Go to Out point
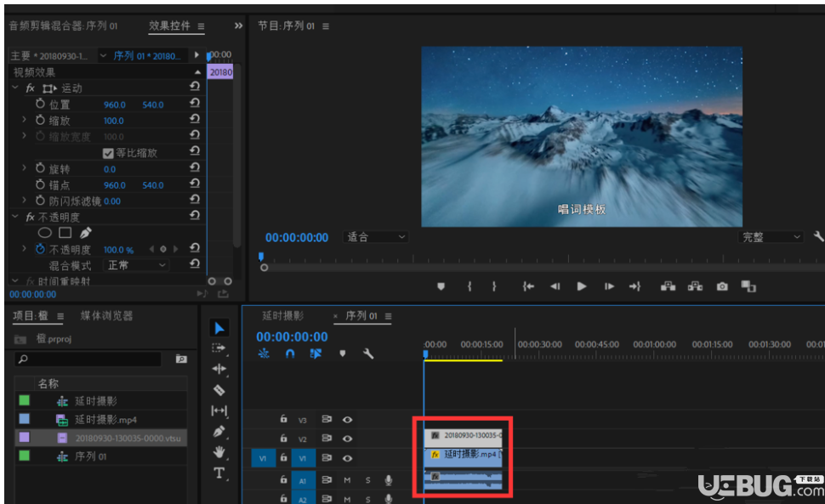Screen dimensions: 825x504 pyautogui.click(x=635, y=286)
